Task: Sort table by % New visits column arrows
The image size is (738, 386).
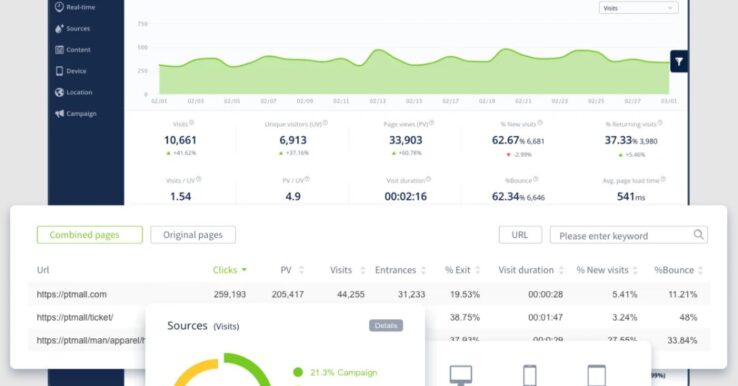Action: click(x=635, y=270)
